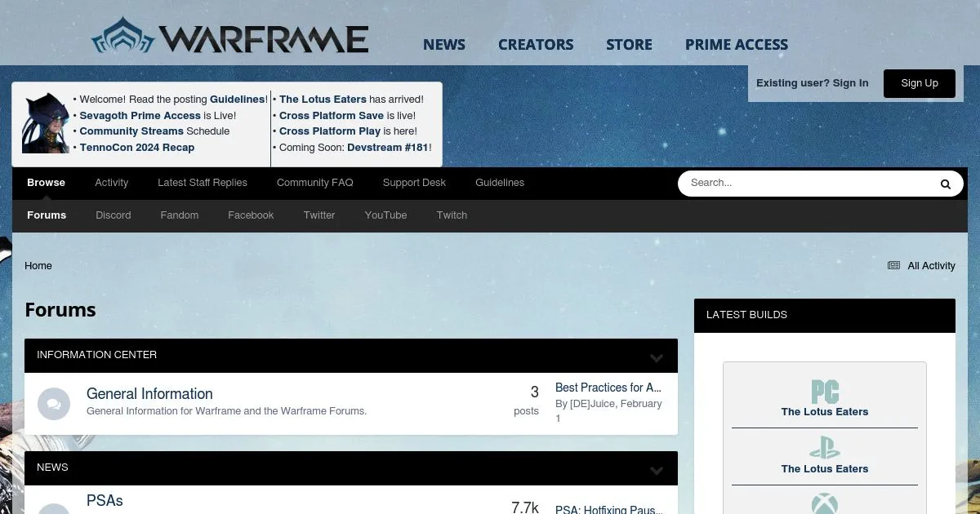Open the Guidelines tab in the nav bar

(x=500, y=183)
